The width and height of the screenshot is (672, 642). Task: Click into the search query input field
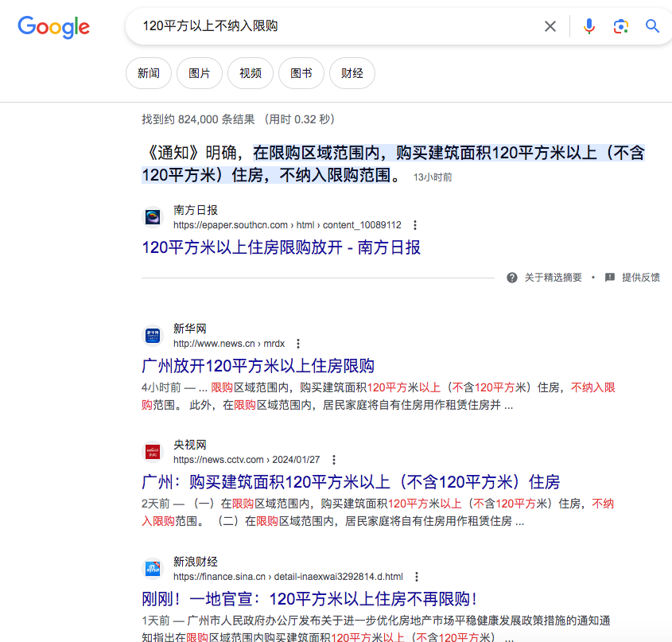334,26
